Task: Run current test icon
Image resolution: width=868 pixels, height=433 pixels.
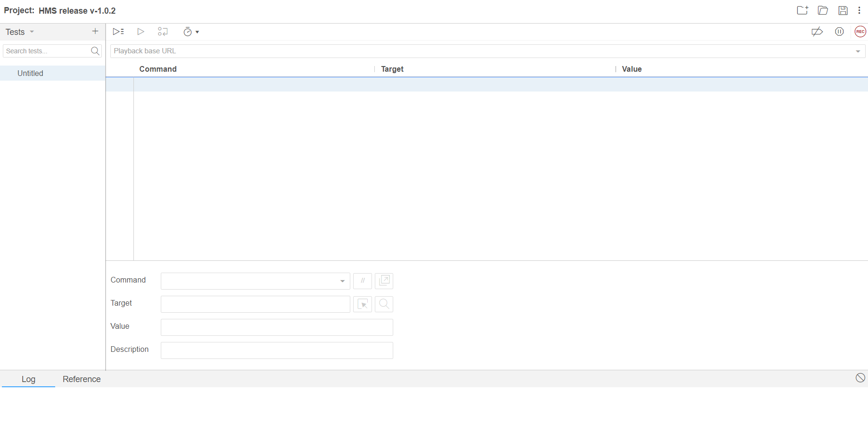Action: pos(141,32)
